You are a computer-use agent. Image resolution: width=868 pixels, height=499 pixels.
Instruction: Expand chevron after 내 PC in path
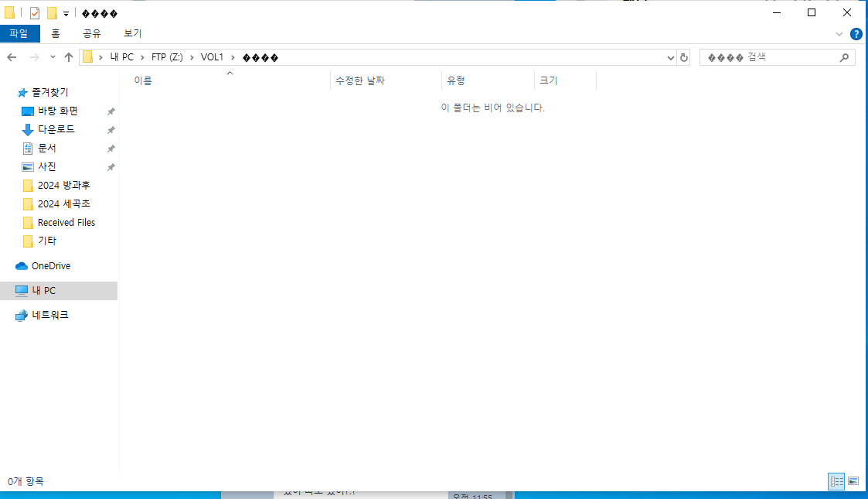pyautogui.click(x=143, y=57)
